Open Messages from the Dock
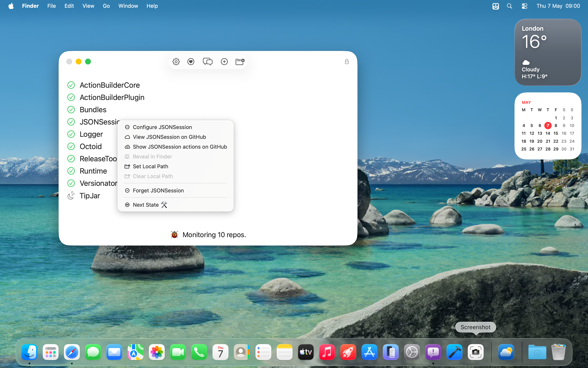The width and height of the screenshot is (588, 368). coord(93,352)
